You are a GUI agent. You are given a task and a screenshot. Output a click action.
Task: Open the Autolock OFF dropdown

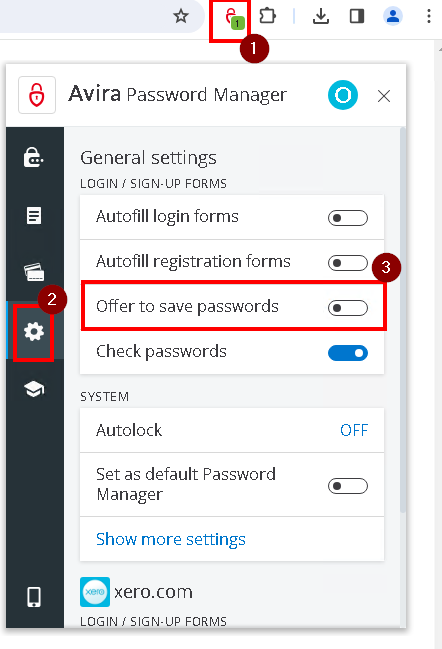354,430
